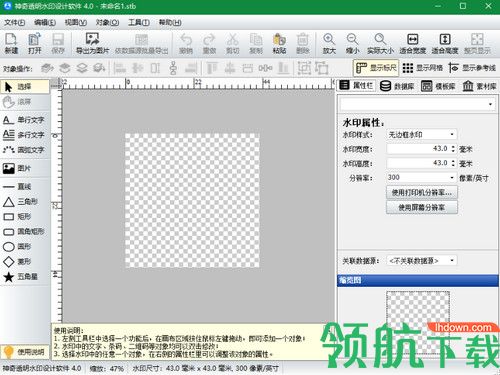Select the 三角形 triangle tool
This screenshot has height=375, width=500.
pos(25,202)
